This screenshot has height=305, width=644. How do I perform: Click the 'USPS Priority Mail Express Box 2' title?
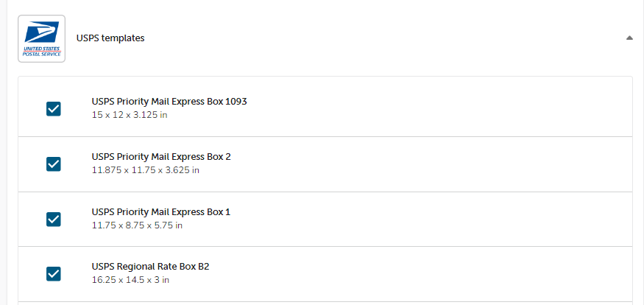[161, 157]
